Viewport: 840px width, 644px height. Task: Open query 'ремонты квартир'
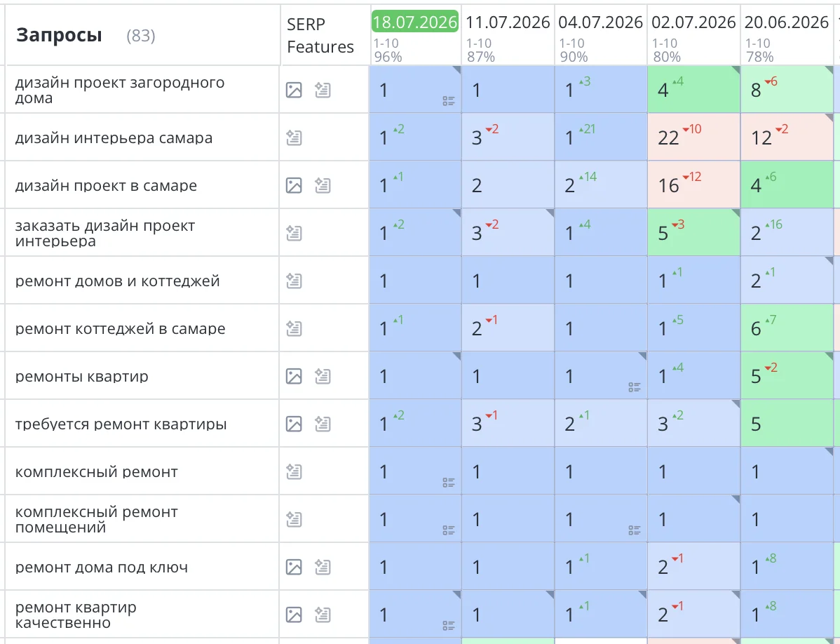[x=81, y=376]
